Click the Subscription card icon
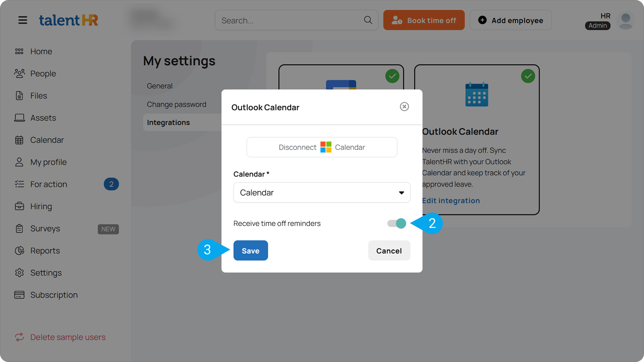This screenshot has width=644, height=362. tap(19, 295)
